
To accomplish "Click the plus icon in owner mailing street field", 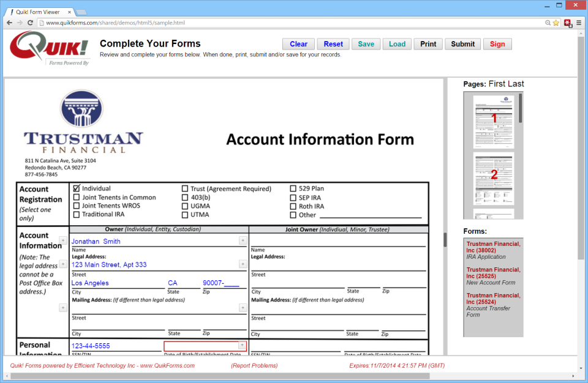I will click(x=243, y=308).
